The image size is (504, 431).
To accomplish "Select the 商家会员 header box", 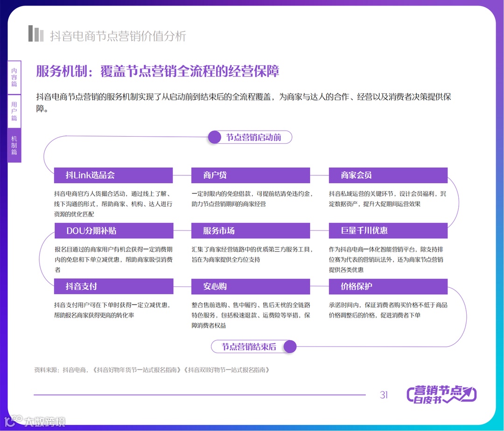I will pyautogui.click(x=388, y=175).
